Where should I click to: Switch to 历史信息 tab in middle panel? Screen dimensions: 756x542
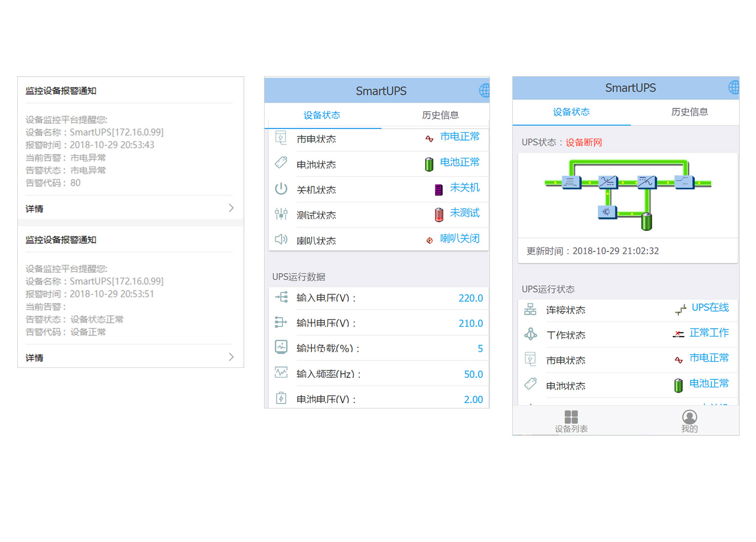click(x=440, y=115)
